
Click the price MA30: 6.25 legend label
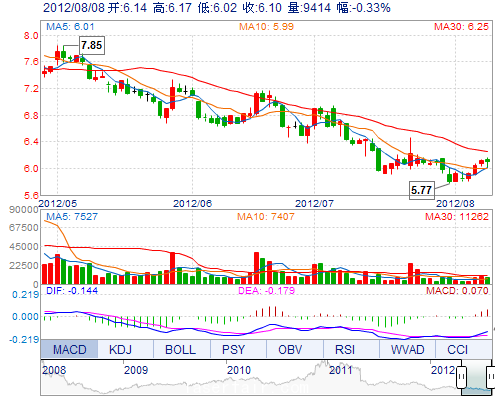click(x=461, y=27)
